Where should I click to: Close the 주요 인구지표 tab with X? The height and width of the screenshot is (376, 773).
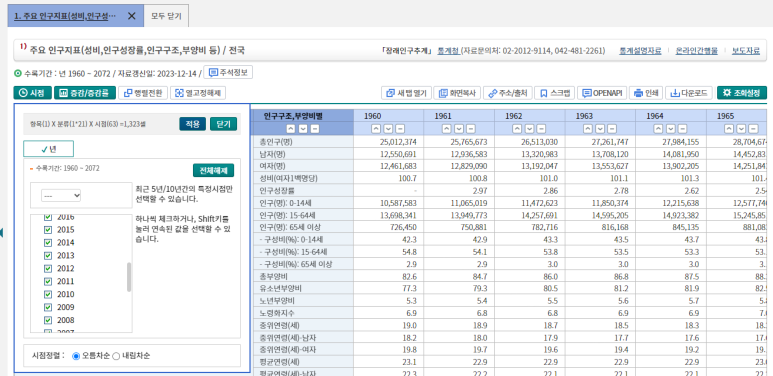[132, 16]
